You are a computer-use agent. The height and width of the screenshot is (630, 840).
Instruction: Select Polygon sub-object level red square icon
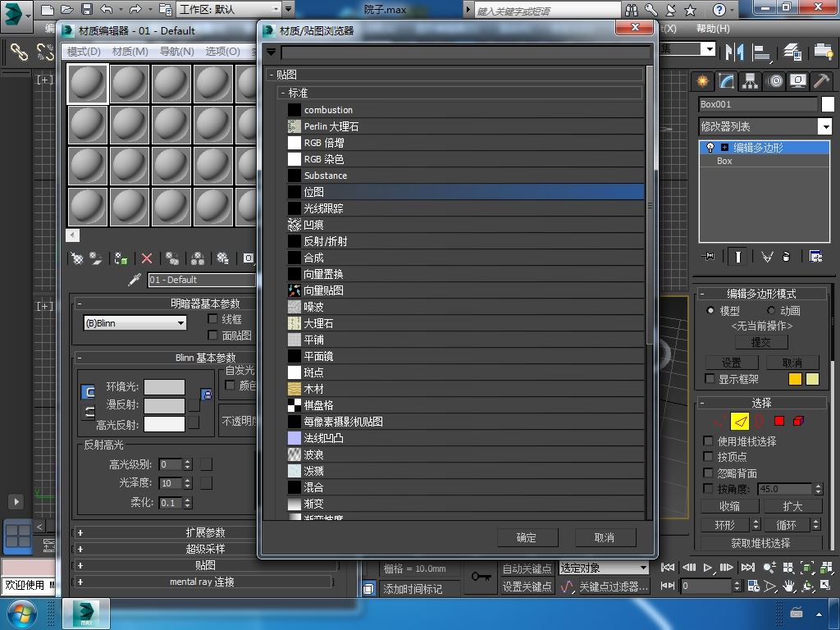click(x=779, y=421)
